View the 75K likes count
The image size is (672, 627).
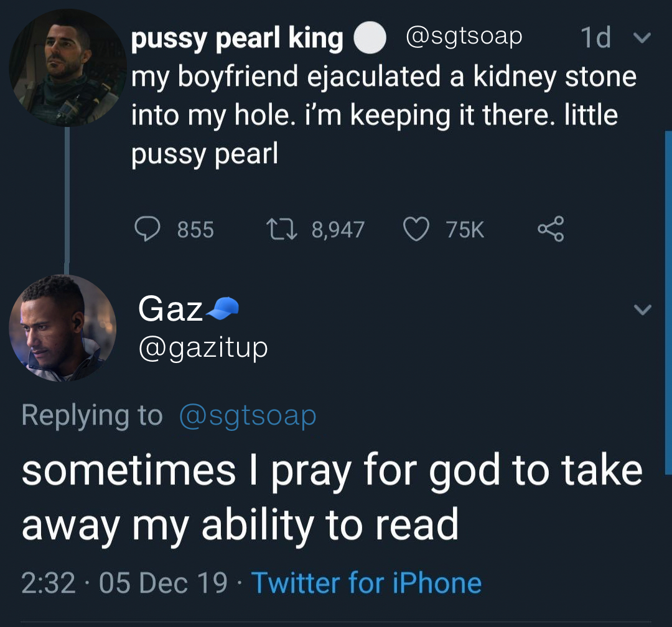coord(465,230)
